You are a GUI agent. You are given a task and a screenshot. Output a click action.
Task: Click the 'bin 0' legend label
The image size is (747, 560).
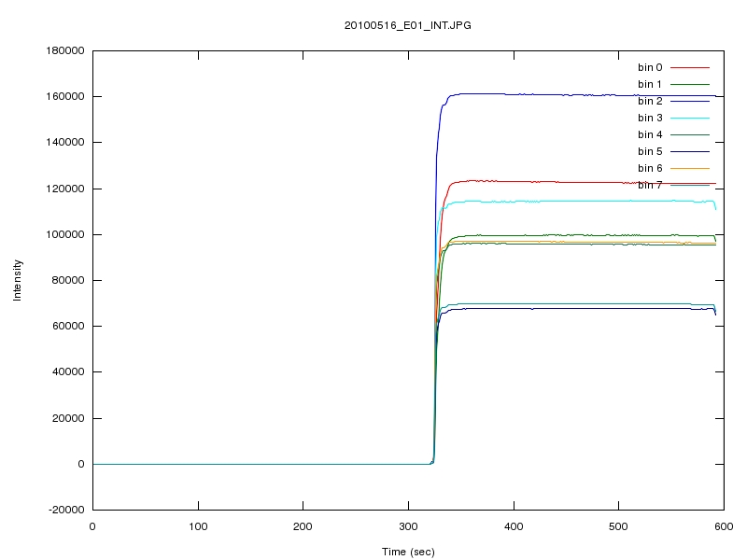click(x=650, y=67)
